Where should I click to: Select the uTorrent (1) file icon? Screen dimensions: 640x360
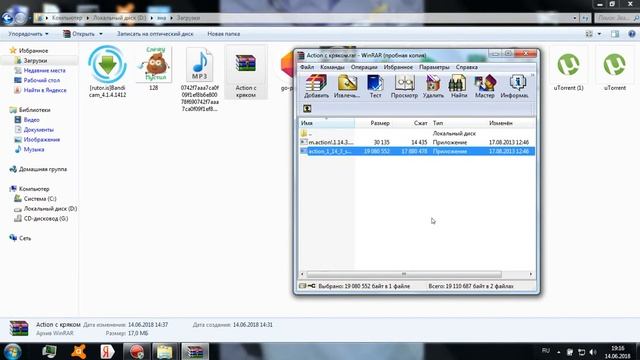[x=568, y=69]
